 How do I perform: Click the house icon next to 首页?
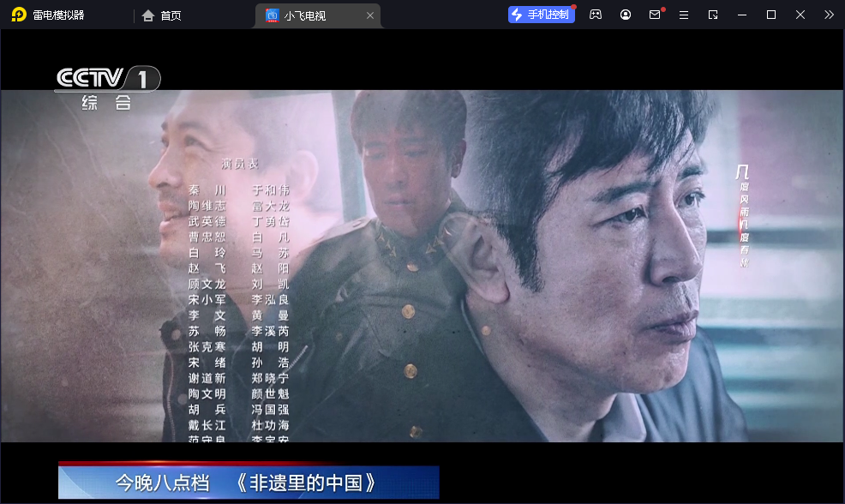pyautogui.click(x=146, y=15)
